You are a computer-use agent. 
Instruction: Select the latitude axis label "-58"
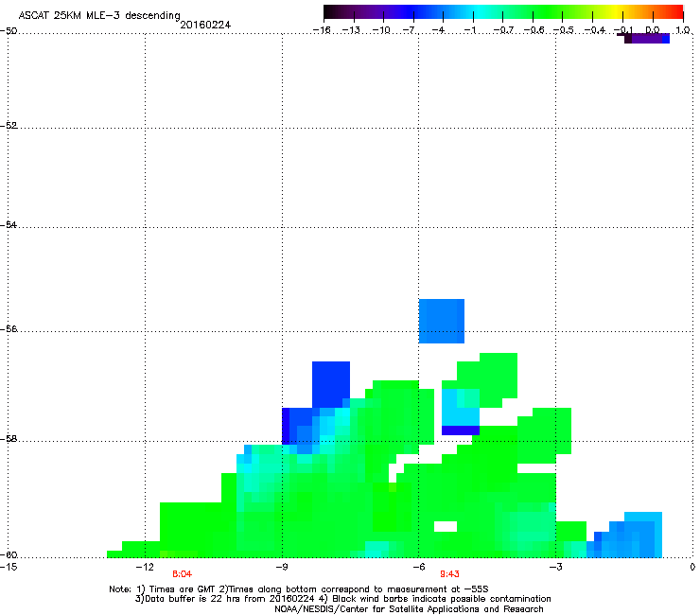(x=9, y=439)
